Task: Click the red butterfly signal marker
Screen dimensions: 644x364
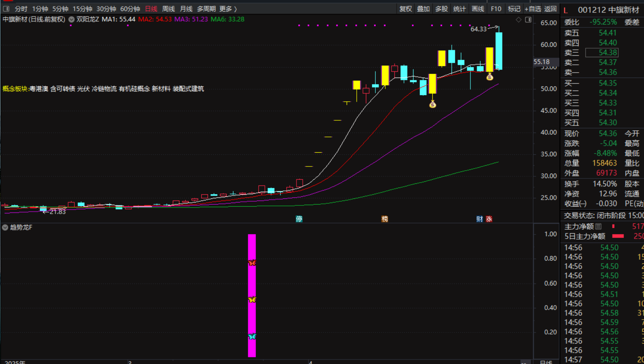Action: click(252, 263)
